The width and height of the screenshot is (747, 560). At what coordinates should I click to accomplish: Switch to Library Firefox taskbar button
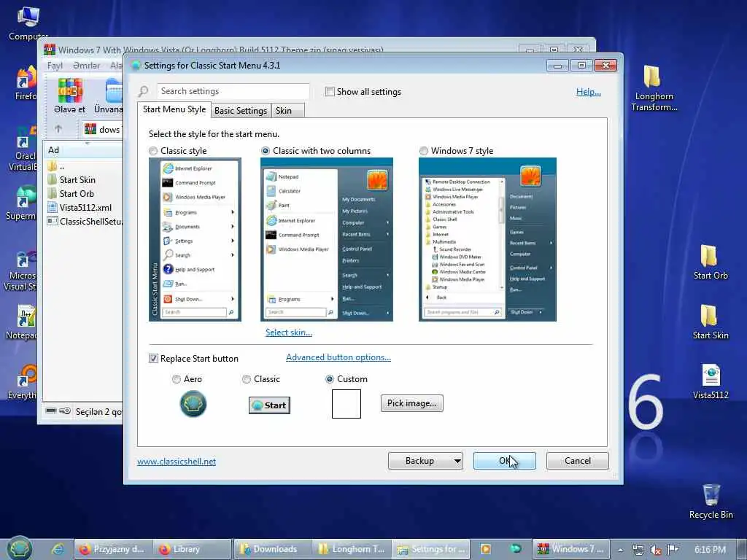coord(193,549)
